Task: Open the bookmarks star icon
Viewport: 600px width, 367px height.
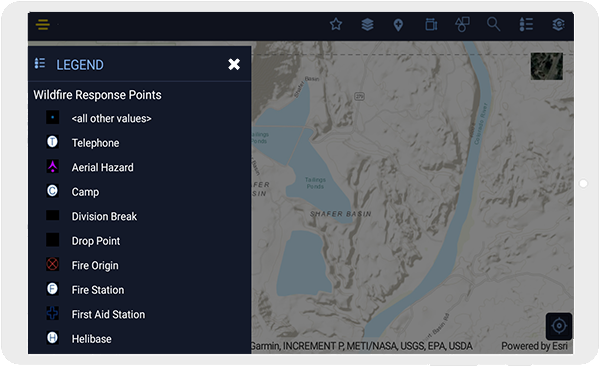Action: click(x=336, y=24)
